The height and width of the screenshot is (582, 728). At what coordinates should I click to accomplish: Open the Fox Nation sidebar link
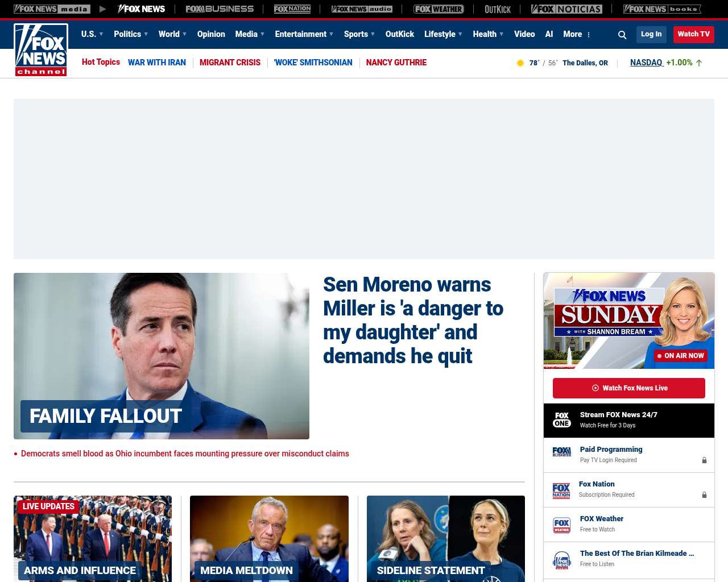[597, 484]
